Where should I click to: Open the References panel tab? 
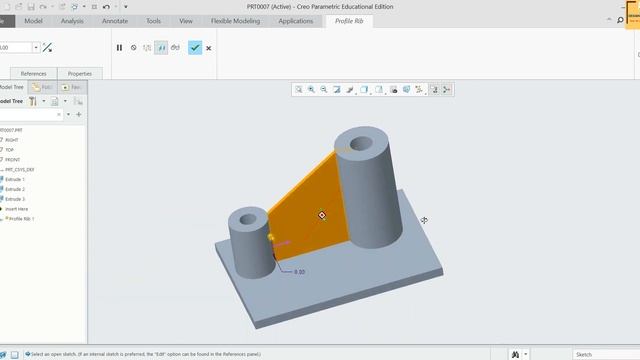[x=33, y=73]
